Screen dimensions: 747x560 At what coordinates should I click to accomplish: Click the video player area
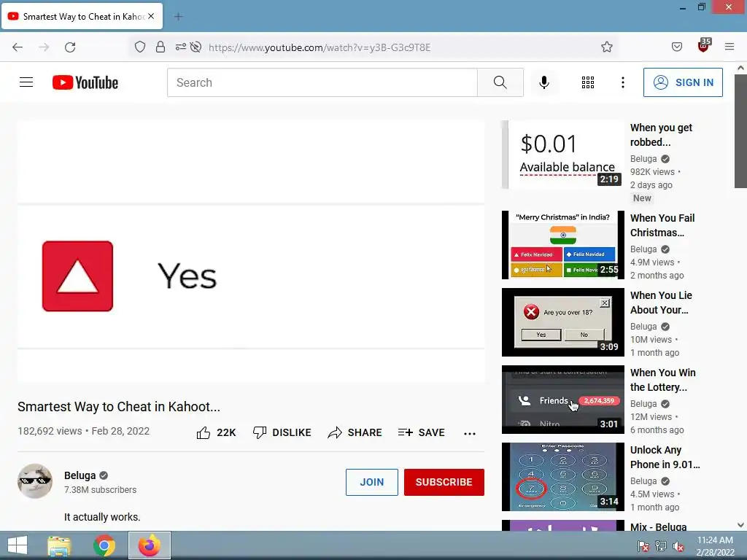(251, 252)
